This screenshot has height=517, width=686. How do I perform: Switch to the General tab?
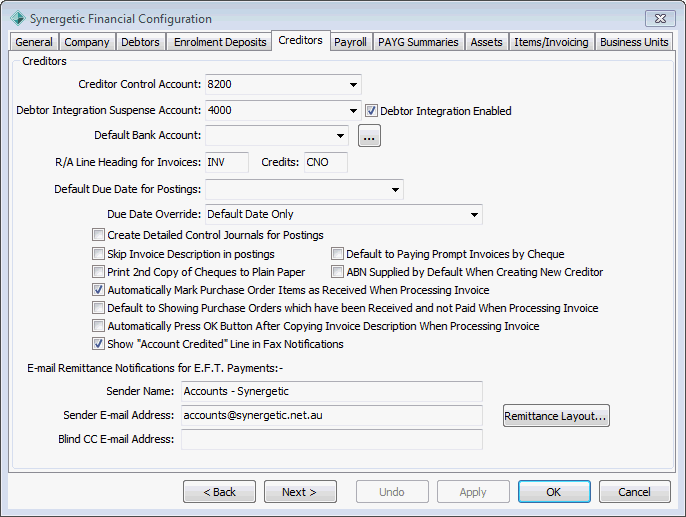pyautogui.click(x=34, y=42)
